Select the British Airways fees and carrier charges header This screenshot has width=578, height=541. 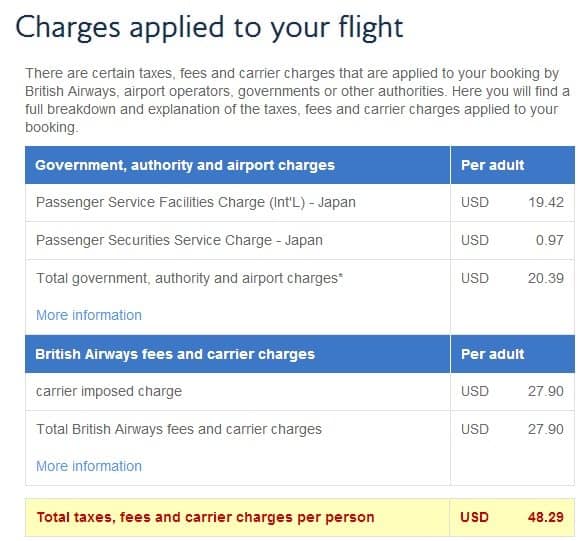pos(175,355)
